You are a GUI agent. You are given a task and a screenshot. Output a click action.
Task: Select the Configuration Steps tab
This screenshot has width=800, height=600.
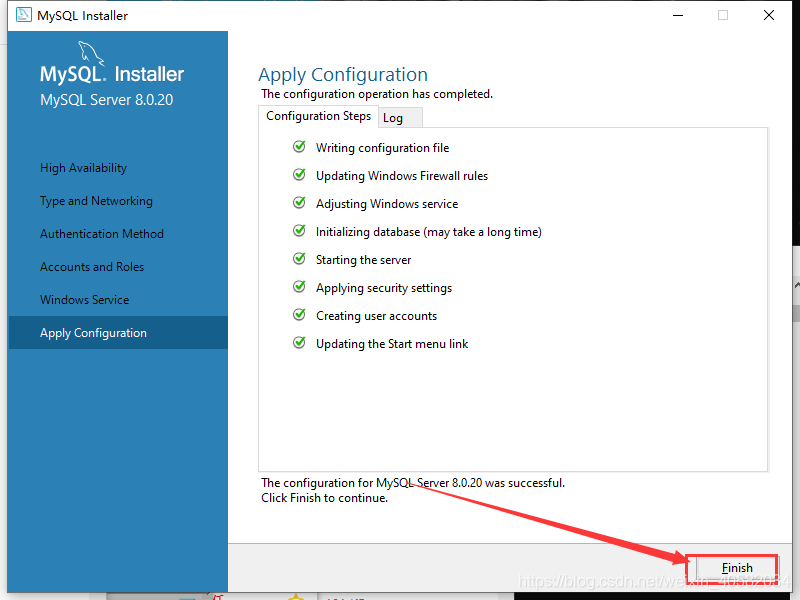tap(318, 116)
